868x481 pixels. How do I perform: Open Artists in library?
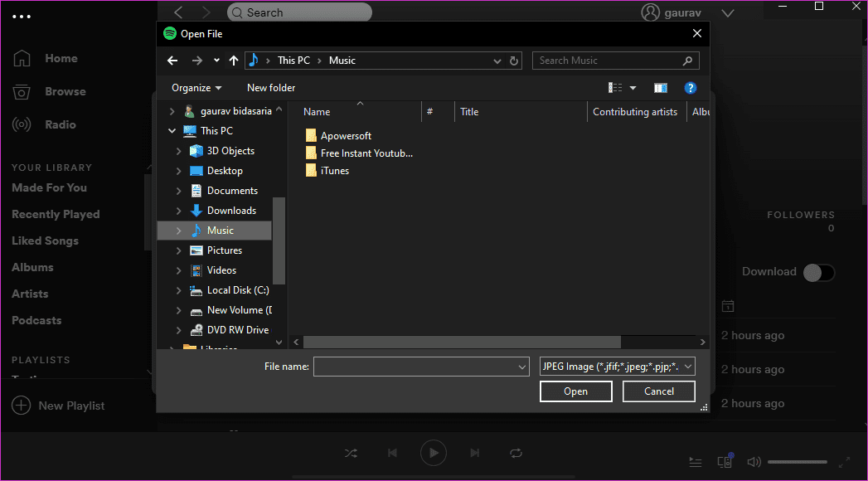(x=30, y=294)
